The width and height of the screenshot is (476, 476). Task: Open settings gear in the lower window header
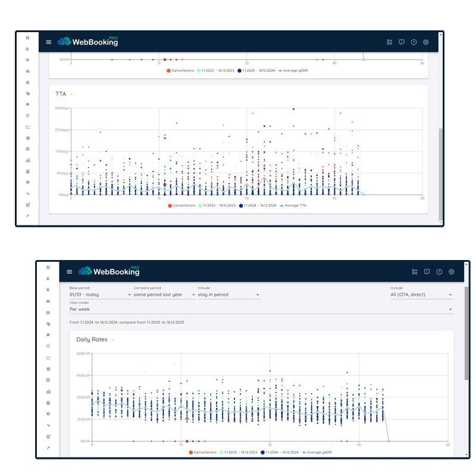452,272
